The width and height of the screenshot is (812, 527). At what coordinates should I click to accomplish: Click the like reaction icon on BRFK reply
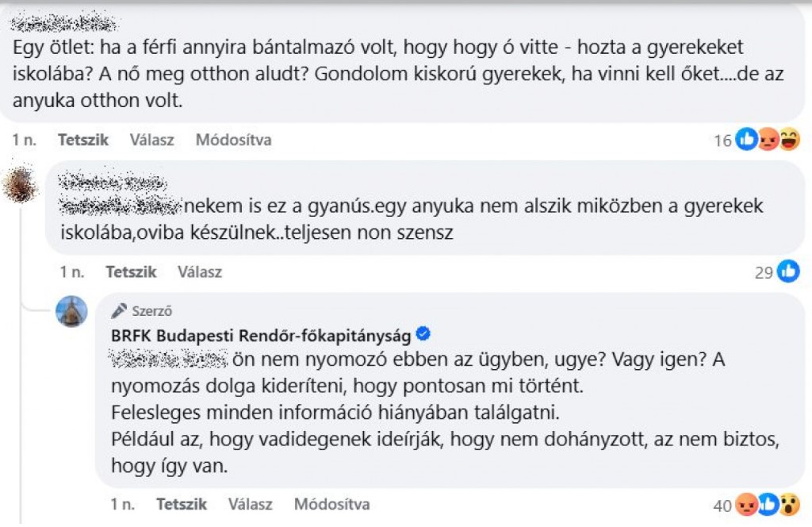click(x=768, y=504)
